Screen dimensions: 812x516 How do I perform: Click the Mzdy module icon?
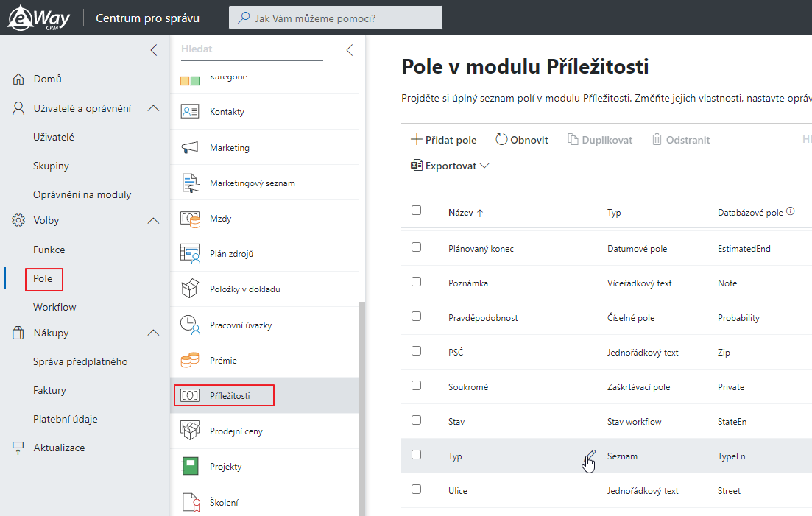point(190,219)
